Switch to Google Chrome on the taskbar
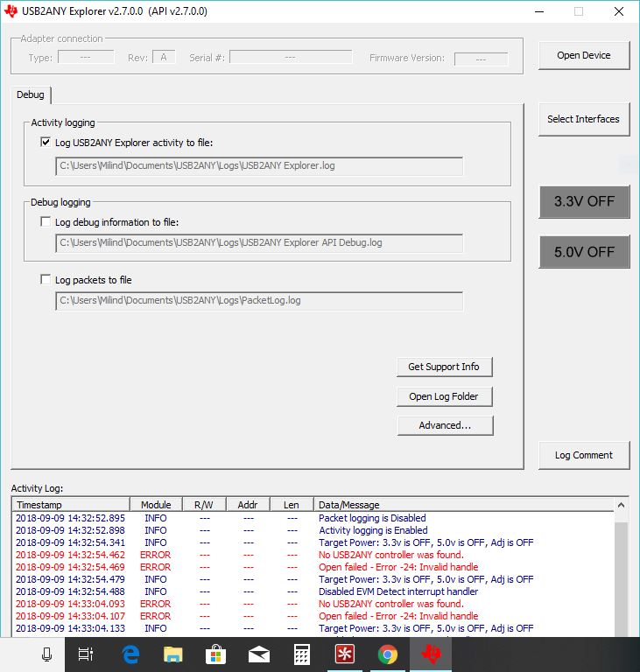Viewport: 640px width, 672px height. [x=387, y=654]
